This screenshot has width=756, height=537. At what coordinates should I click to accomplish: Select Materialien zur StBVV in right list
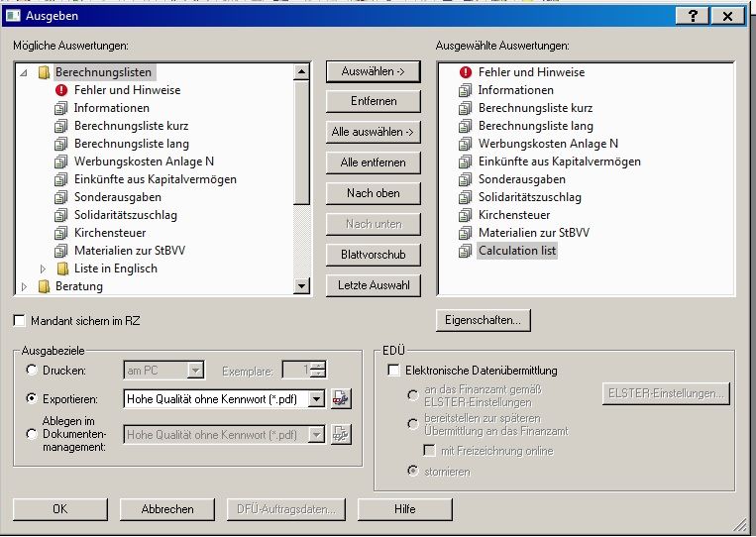(534, 233)
